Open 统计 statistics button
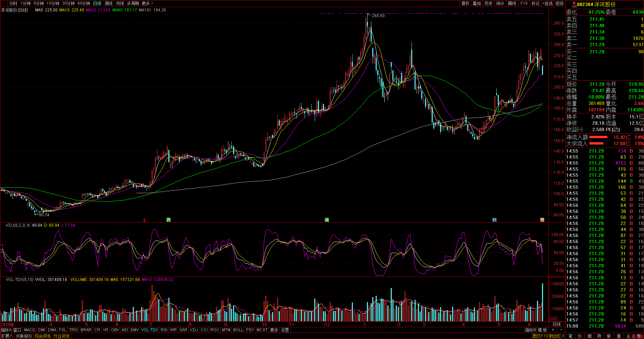 pyautogui.click(x=500, y=3)
